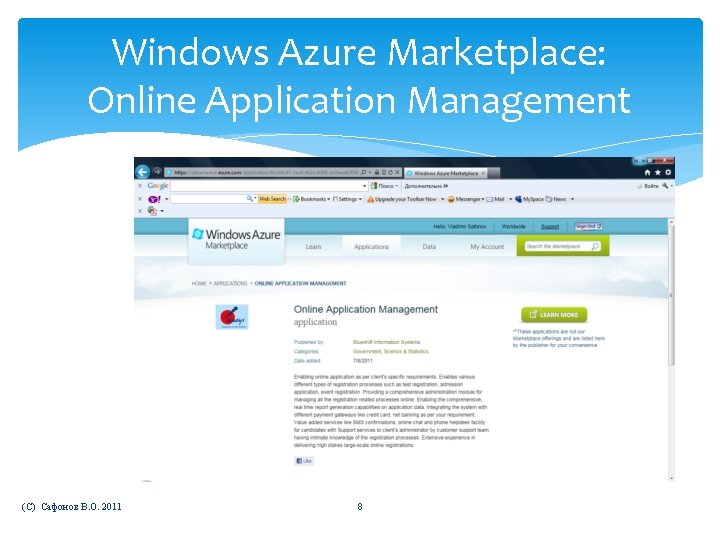Click the Google logo on the toolbar

158,186
